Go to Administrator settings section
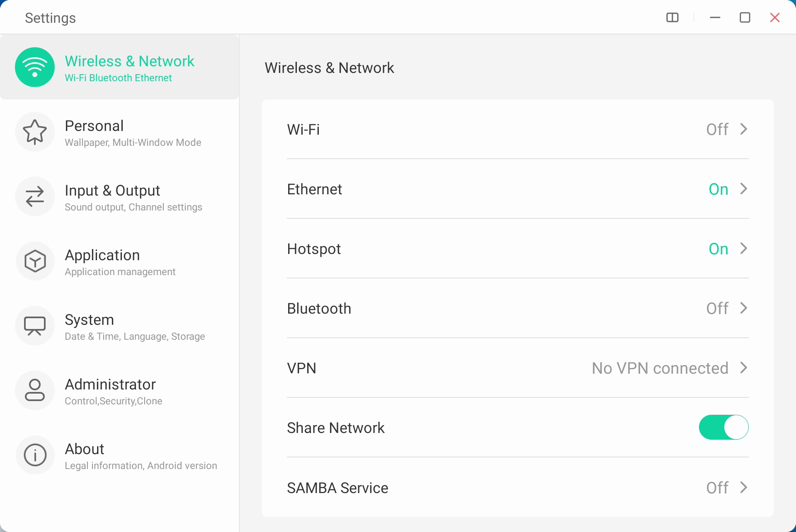796x532 pixels. 114,391
